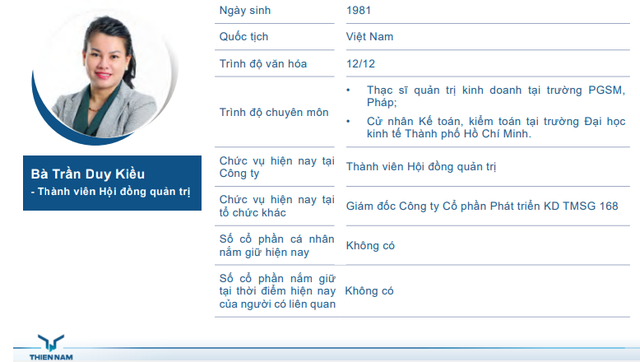
Task: Select Không có for related persons' shares
Action: pos(369,291)
